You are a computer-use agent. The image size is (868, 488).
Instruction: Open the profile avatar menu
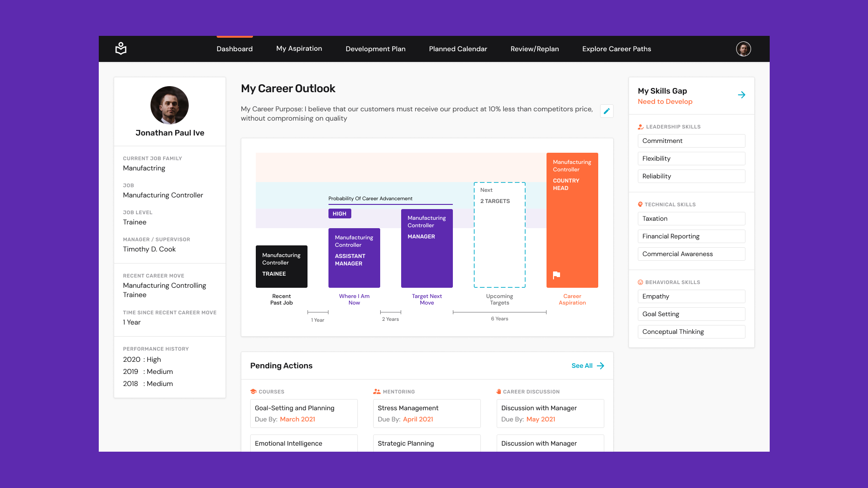743,48
